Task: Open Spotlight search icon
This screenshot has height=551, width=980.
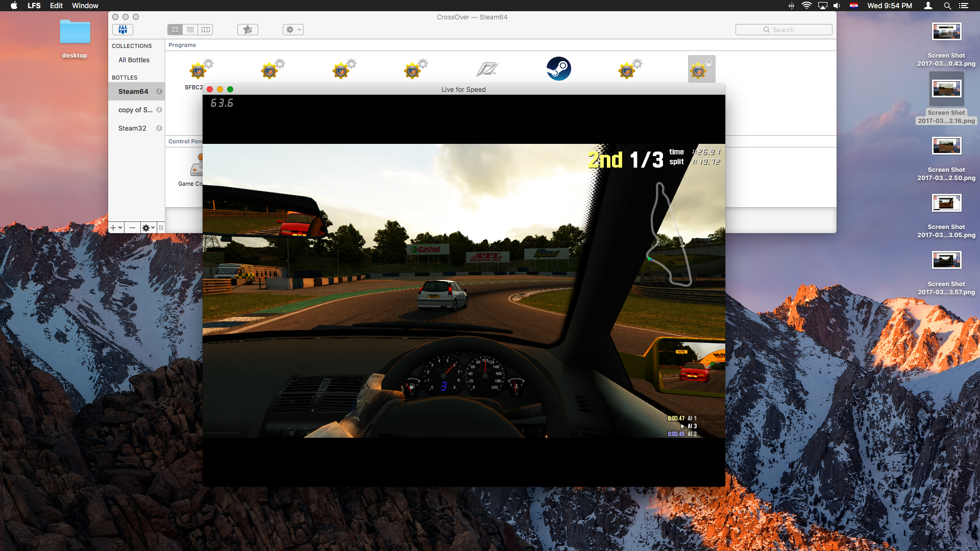Action: 947,6
